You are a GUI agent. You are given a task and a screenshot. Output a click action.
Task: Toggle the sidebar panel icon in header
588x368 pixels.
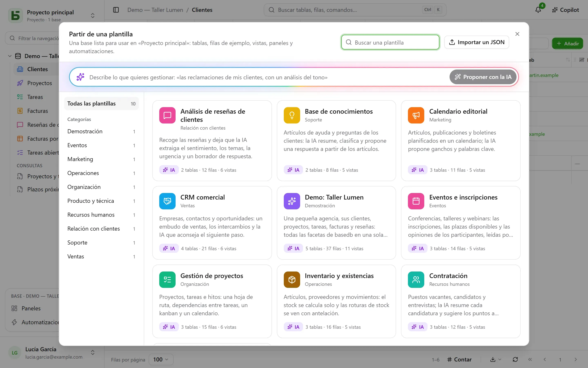click(x=116, y=10)
